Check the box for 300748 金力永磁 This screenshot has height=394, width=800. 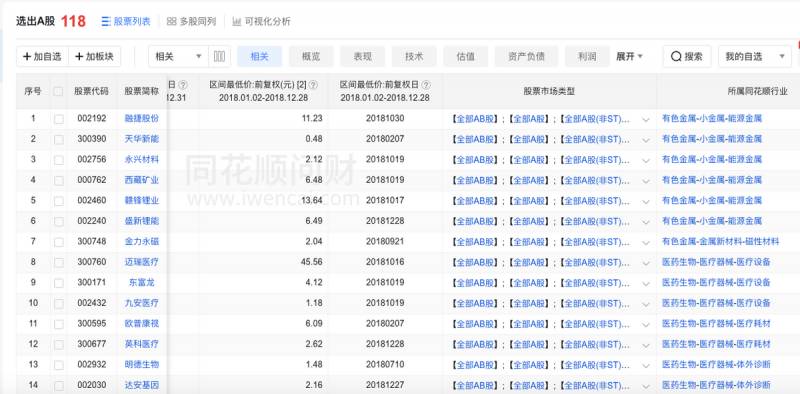pyautogui.click(x=59, y=242)
